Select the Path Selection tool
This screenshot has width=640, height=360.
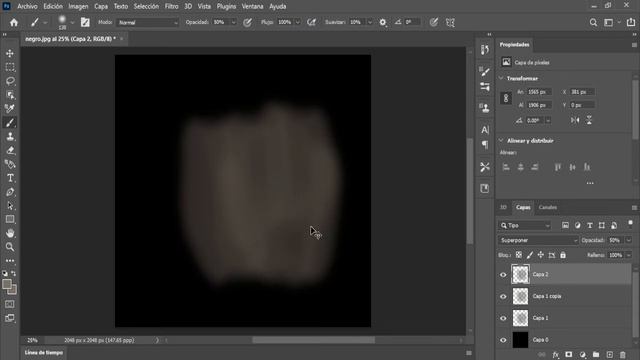coord(10,206)
